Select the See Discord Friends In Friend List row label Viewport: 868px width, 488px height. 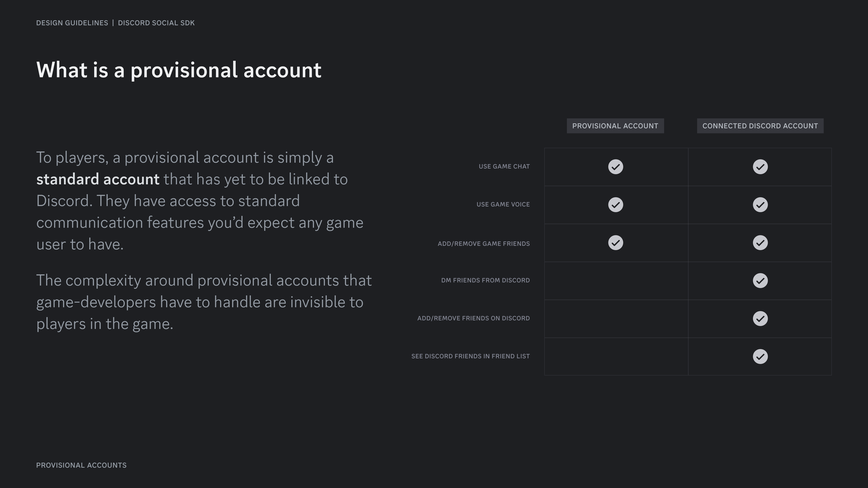tap(470, 356)
